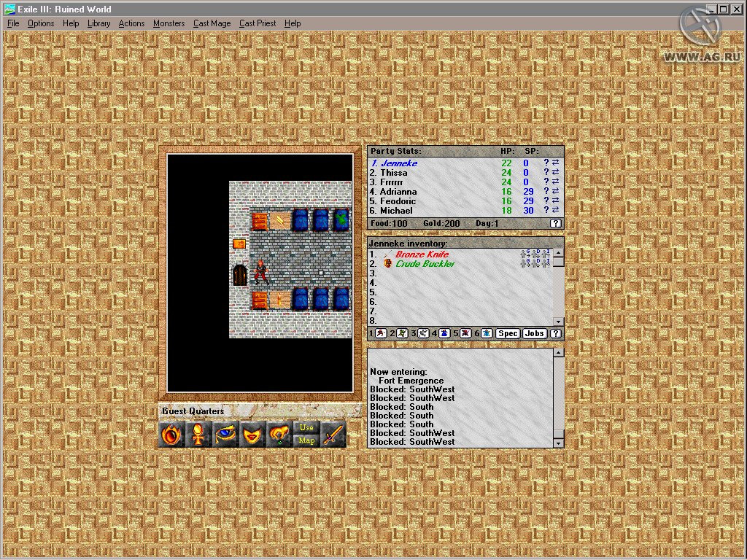Open the Cast Priest menu

tap(258, 23)
